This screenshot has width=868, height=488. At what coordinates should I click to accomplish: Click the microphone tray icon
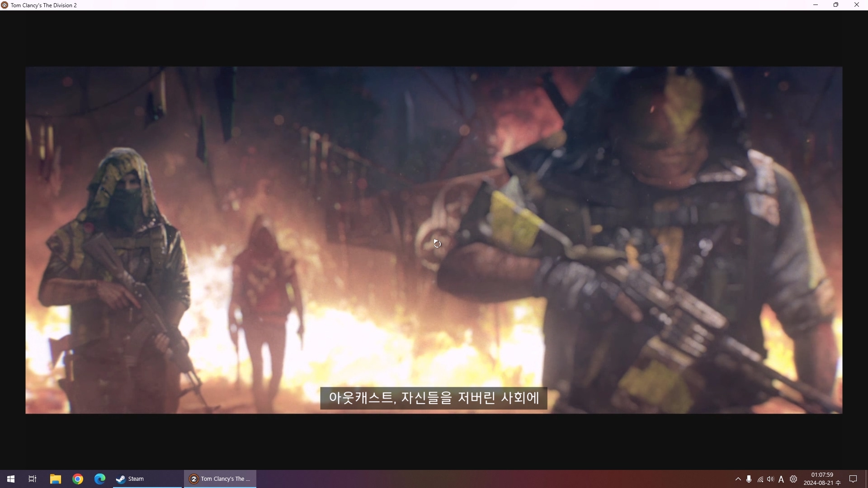[x=749, y=479]
